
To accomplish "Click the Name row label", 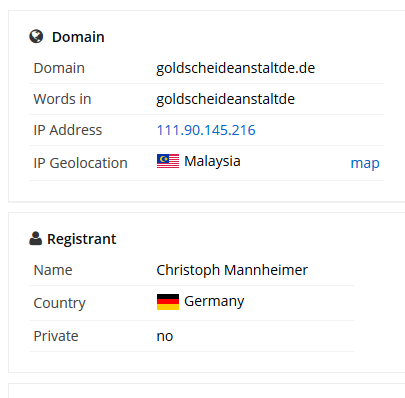I will point(53,270).
